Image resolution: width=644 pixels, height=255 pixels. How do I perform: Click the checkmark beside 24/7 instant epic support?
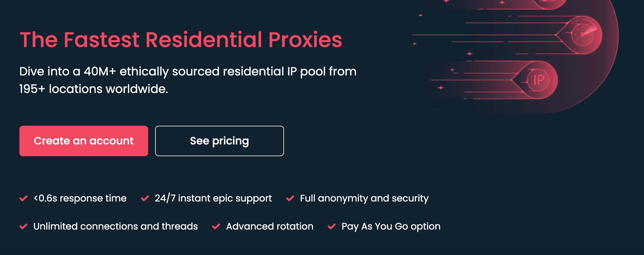click(145, 198)
